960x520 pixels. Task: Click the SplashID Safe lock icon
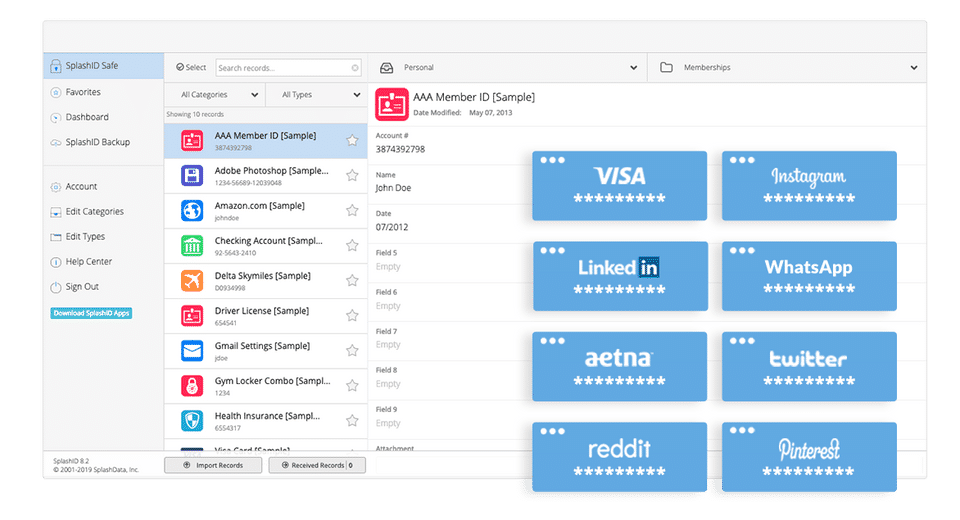pyautogui.click(x=56, y=66)
